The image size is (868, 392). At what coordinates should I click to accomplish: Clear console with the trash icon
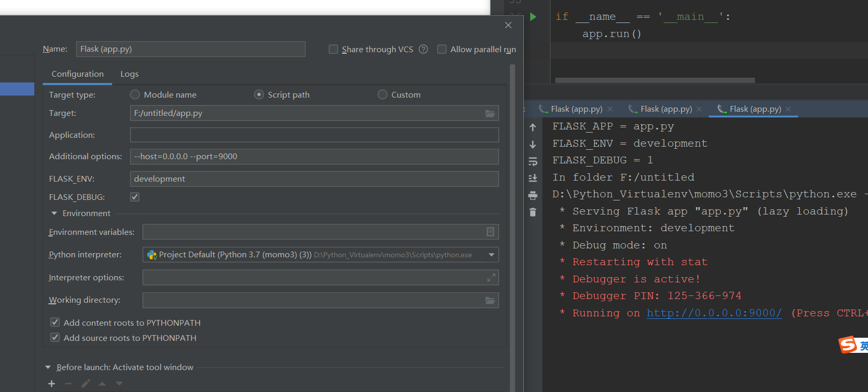533,212
